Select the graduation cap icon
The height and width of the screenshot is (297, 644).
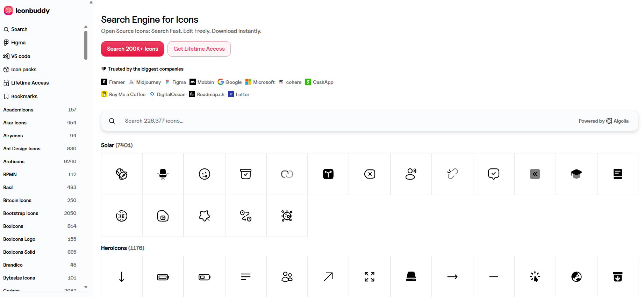point(576,174)
